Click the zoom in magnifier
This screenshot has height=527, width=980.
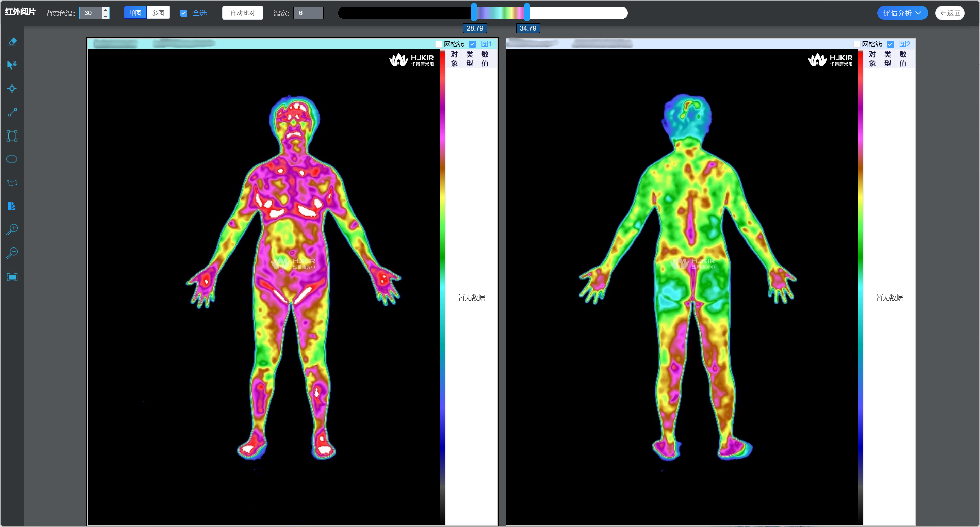pos(12,229)
